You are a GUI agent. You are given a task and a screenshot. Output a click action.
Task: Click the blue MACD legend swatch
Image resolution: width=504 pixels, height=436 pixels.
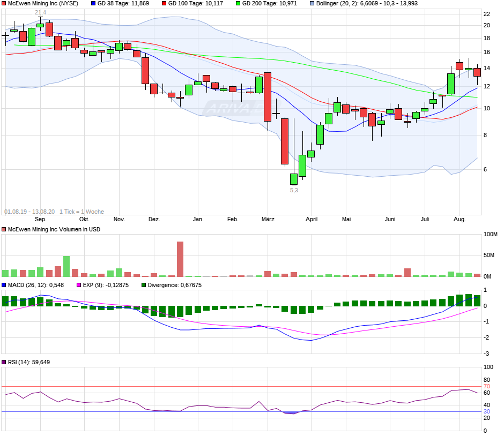4,285
